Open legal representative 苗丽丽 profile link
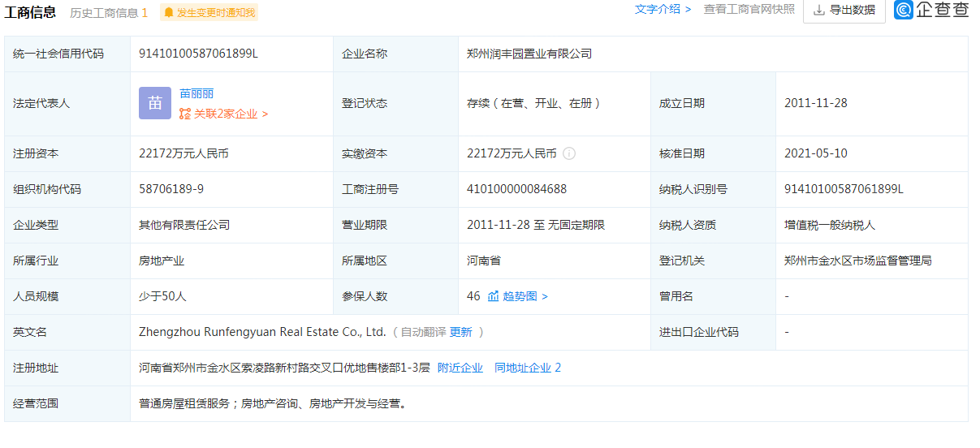Image resolution: width=980 pixels, height=448 pixels. pos(196,93)
